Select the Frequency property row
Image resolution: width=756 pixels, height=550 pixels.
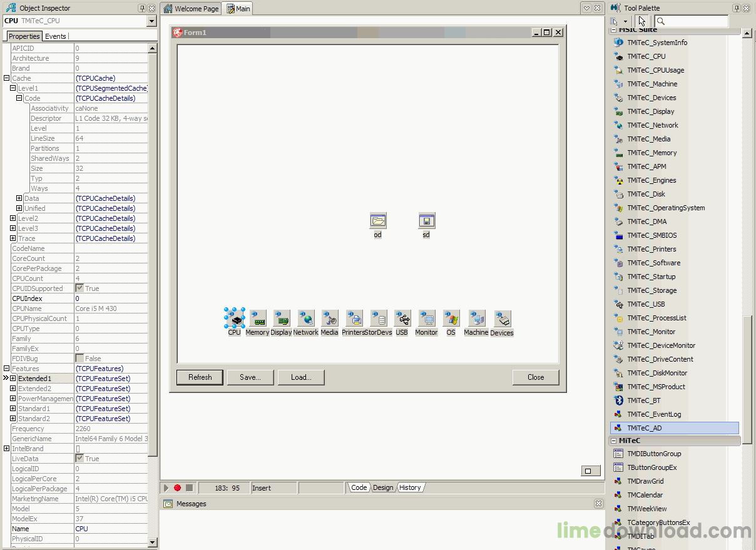point(79,429)
